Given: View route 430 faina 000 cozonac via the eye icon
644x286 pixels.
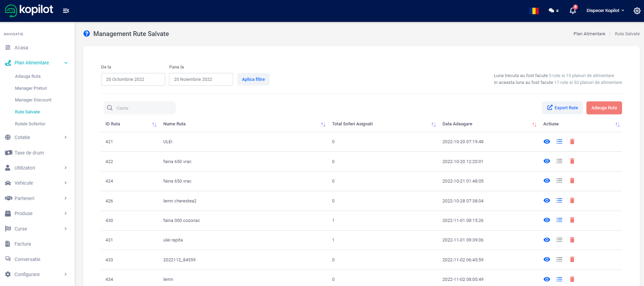Looking at the screenshot, I should click(547, 220).
